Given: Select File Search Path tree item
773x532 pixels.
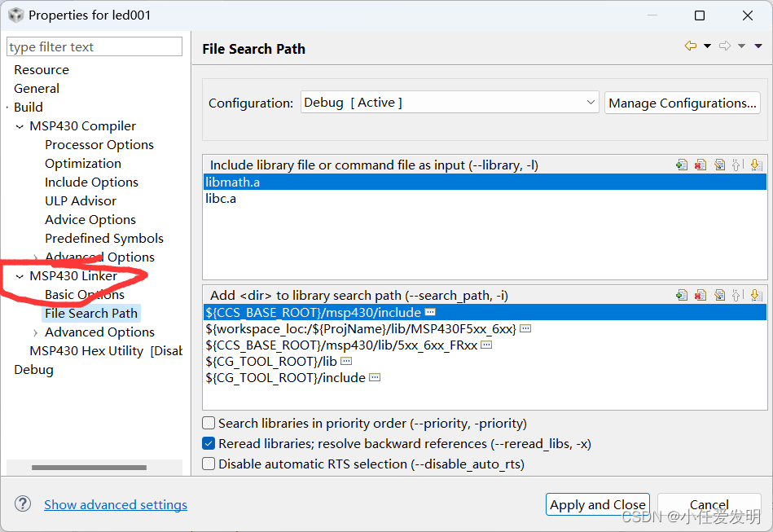Looking at the screenshot, I should pyautogui.click(x=91, y=314).
